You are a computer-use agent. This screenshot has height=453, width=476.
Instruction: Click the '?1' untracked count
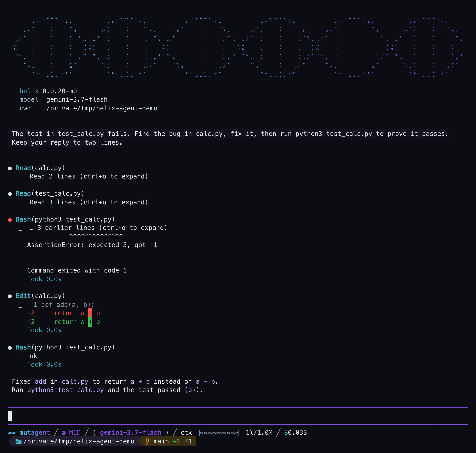click(188, 441)
